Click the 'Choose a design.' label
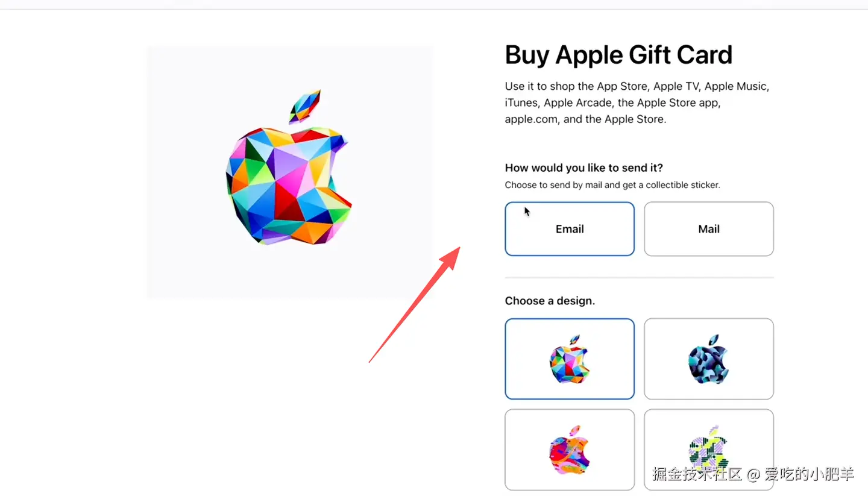This screenshot has width=868, height=496. [550, 301]
